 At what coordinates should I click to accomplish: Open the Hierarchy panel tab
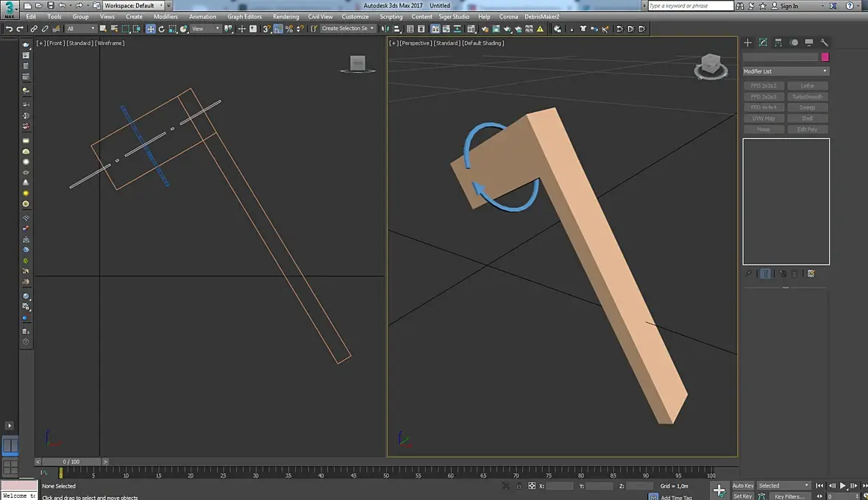(x=778, y=43)
